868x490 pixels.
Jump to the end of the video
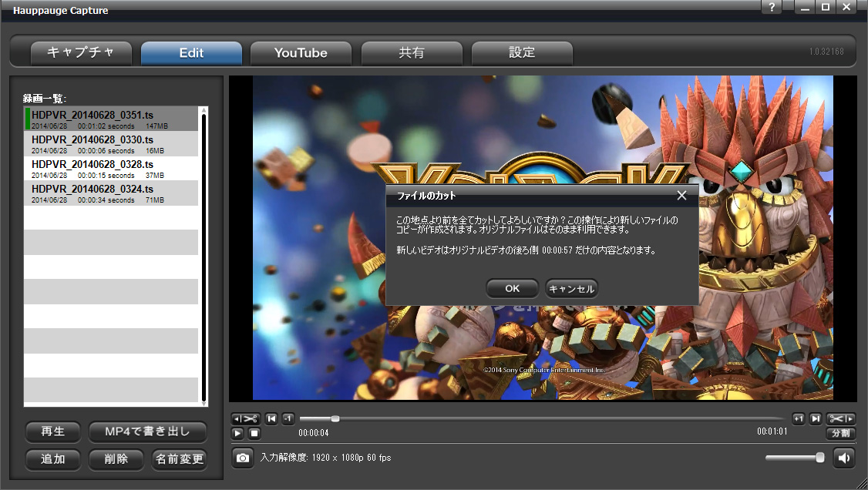point(815,418)
